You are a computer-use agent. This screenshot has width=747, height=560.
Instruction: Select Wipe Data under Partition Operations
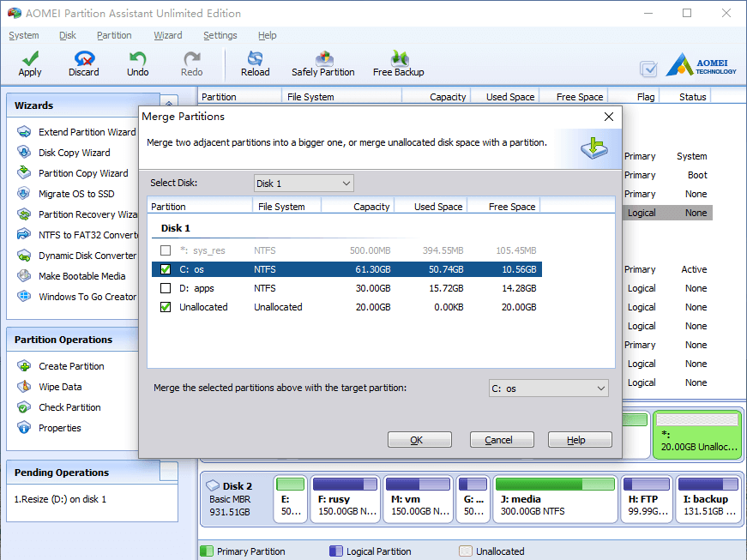click(x=60, y=387)
